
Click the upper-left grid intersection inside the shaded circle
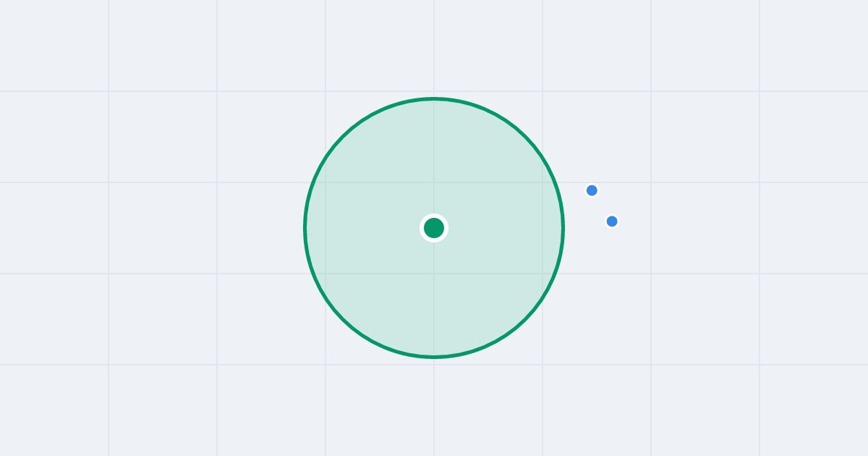325,182
